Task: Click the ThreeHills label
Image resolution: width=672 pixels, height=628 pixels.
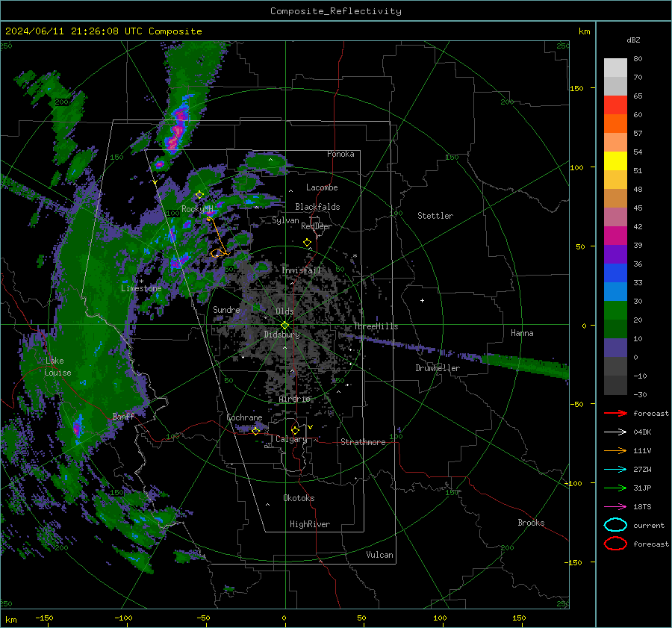Action: click(376, 326)
